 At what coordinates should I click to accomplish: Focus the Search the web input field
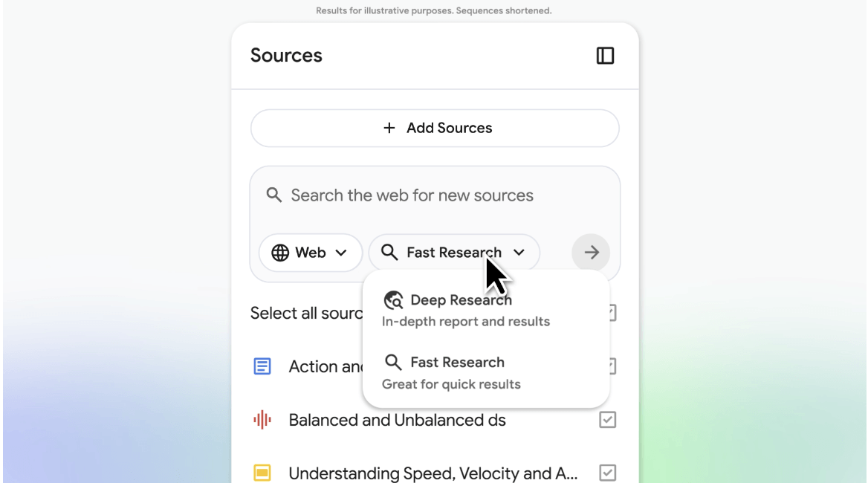point(431,195)
